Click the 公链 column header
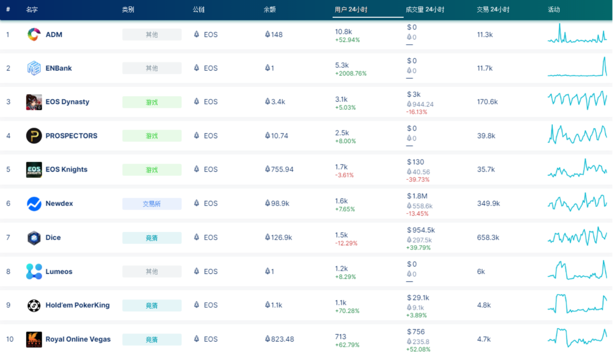This screenshot has width=613, height=364. (199, 9)
